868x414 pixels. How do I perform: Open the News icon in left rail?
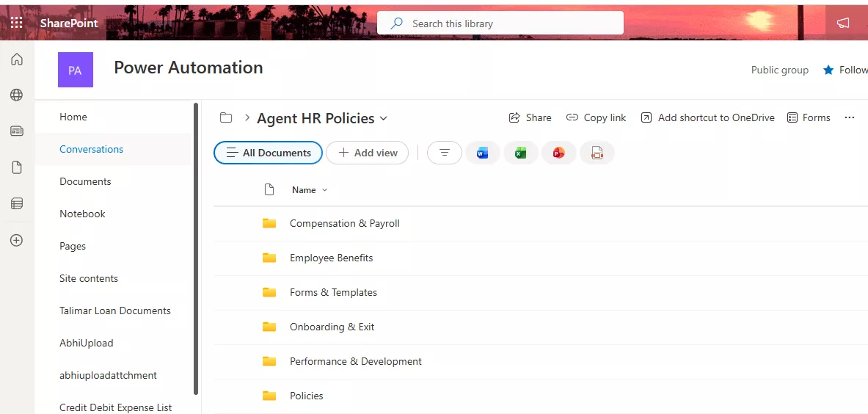pyautogui.click(x=17, y=131)
